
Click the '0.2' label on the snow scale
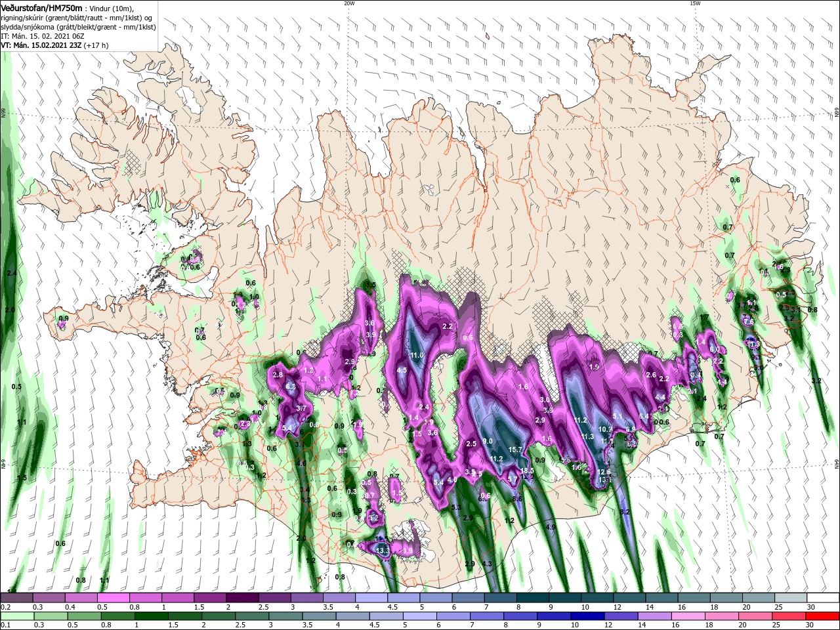[5, 607]
